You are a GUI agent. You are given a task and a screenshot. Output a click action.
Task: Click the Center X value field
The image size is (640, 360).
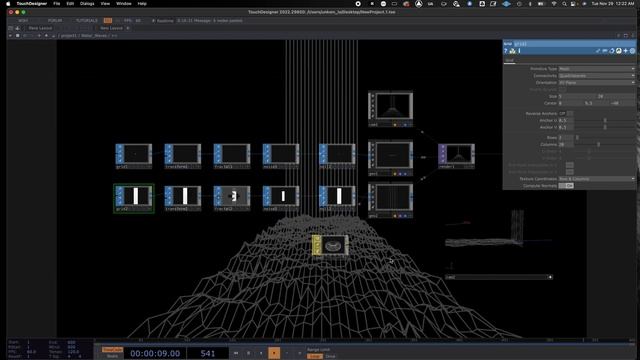point(571,103)
